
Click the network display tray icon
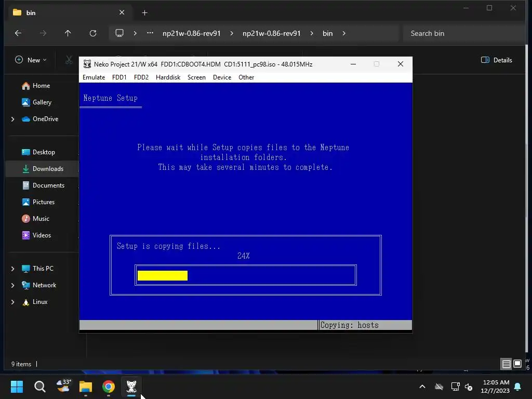coord(455,387)
